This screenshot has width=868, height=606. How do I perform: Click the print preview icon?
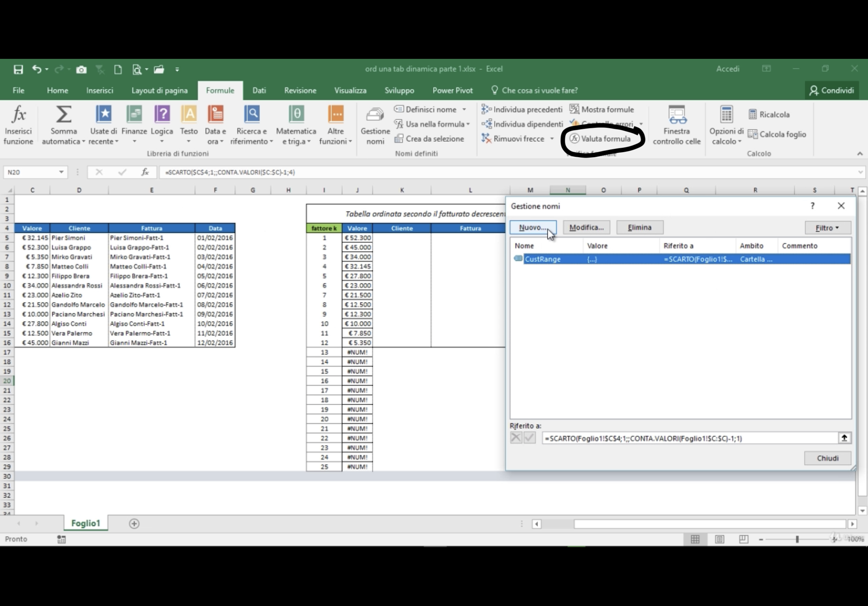[x=137, y=69]
